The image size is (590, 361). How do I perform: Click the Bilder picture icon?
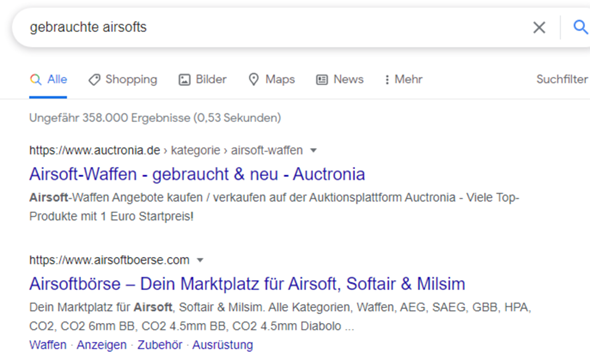184,79
